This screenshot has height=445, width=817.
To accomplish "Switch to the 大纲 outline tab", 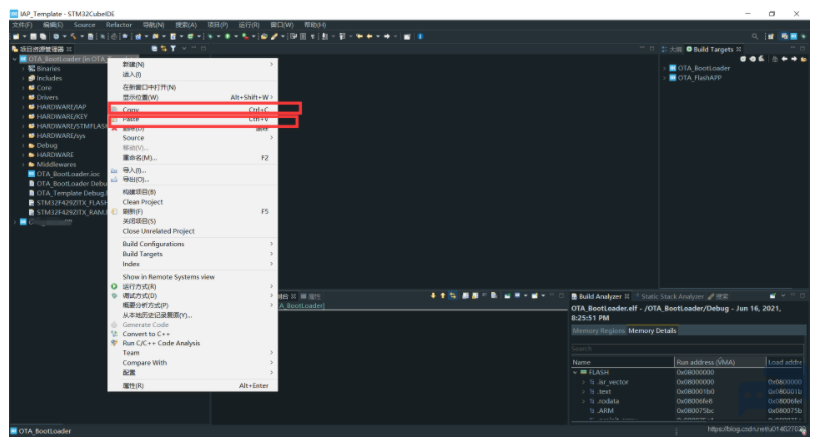I will tap(672, 50).
